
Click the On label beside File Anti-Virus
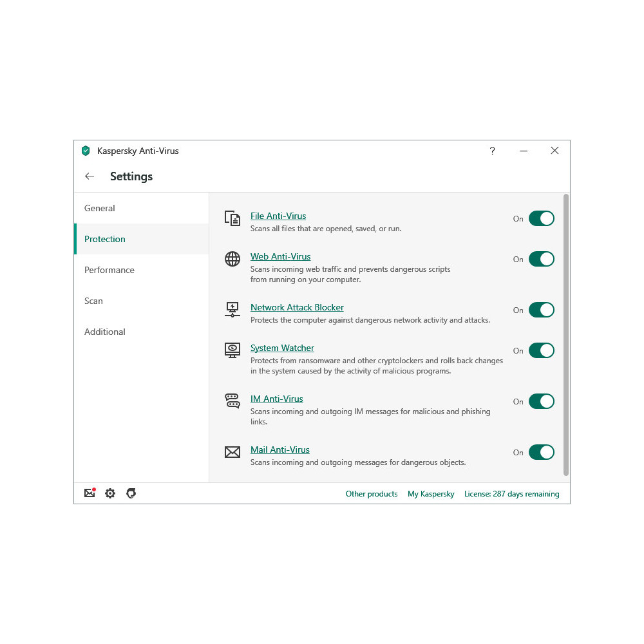tap(518, 219)
